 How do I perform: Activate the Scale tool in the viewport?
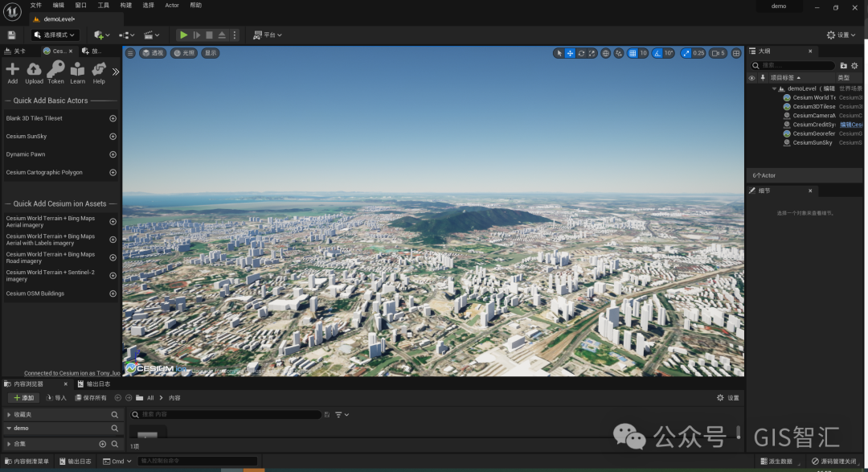(x=592, y=52)
